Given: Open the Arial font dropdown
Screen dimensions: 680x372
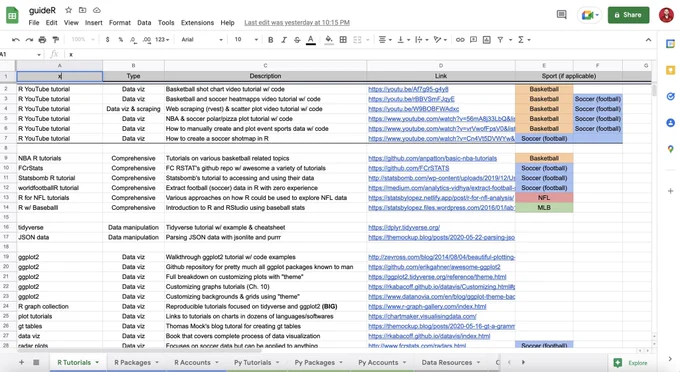Looking at the screenshot, I should [x=202, y=40].
